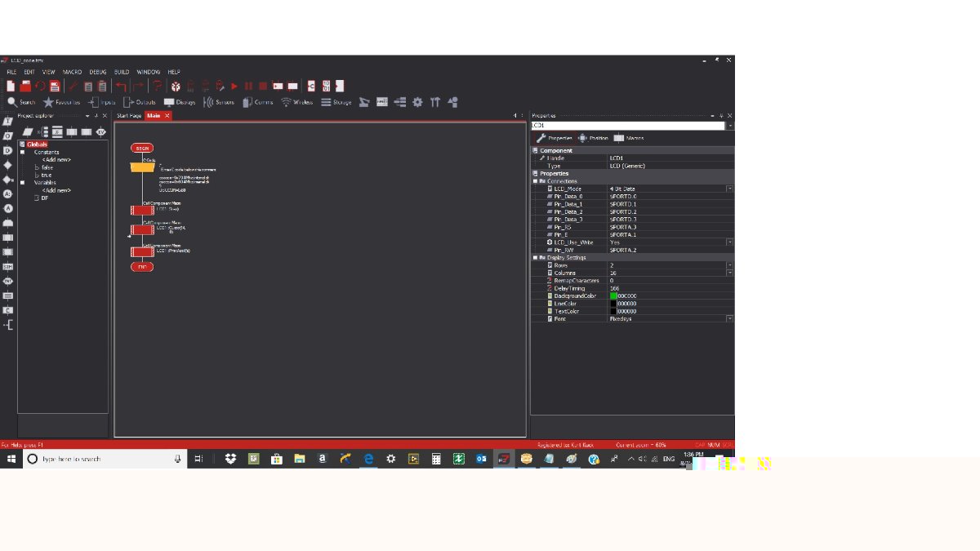
Task: Select the INT interrupt icon in sidebar
Action: tap(8, 281)
